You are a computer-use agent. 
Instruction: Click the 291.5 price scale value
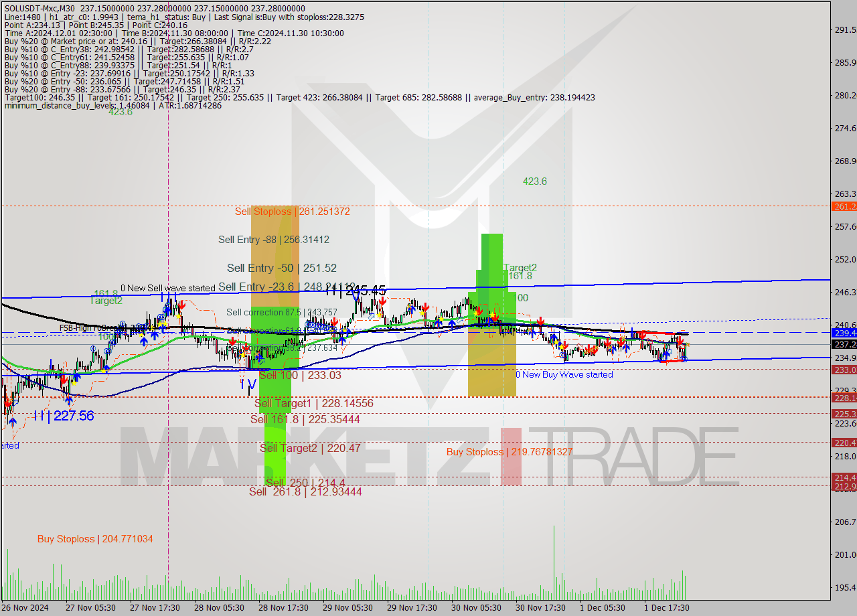tap(845, 30)
